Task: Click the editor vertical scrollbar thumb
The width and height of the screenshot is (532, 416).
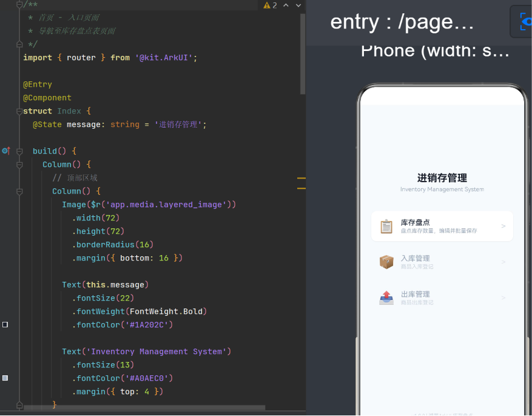Action: pos(303,53)
